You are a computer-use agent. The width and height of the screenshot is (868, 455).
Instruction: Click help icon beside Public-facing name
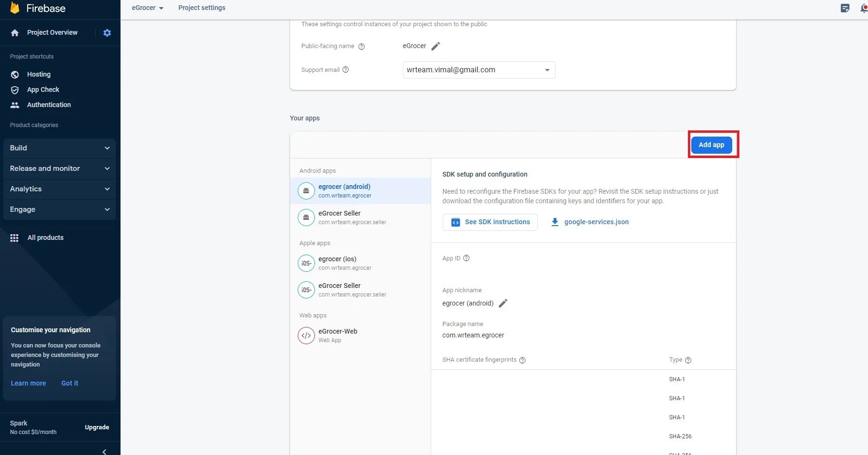click(x=362, y=47)
